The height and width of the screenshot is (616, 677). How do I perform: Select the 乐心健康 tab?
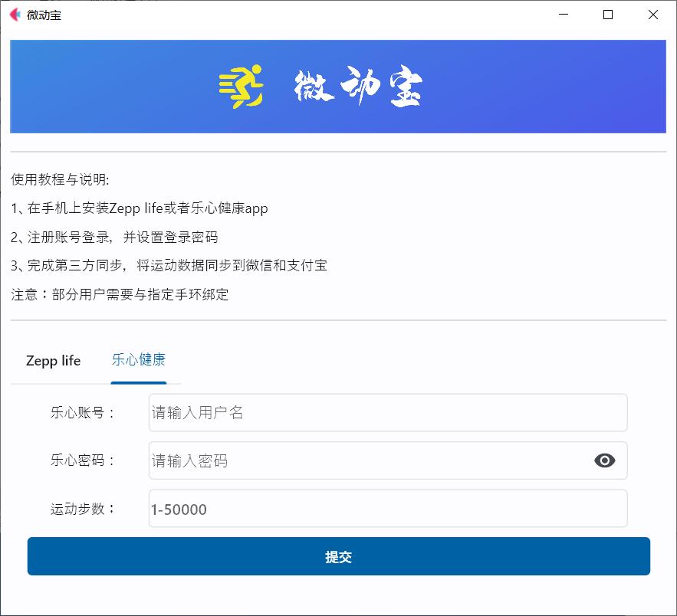[x=139, y=360]
